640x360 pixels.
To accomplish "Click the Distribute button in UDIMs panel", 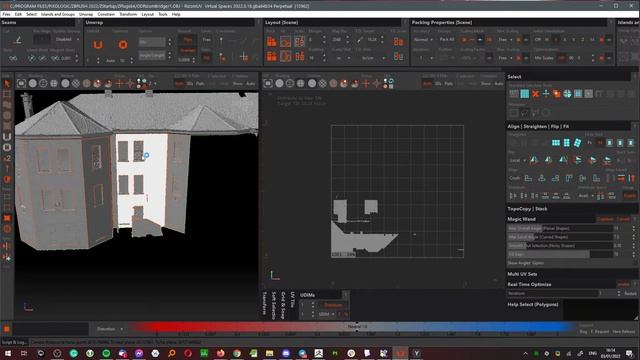I will click(333, 305).
